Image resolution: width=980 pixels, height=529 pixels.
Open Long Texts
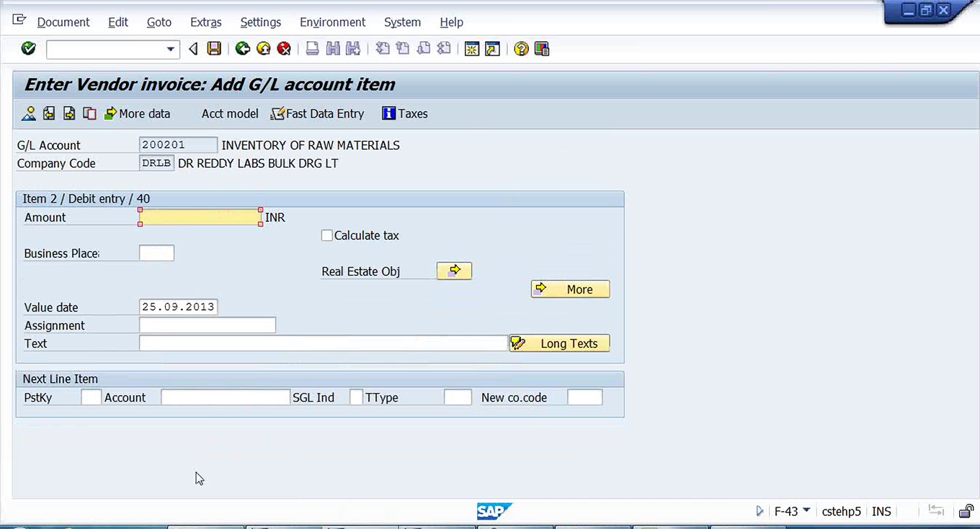tap(560, 343)
